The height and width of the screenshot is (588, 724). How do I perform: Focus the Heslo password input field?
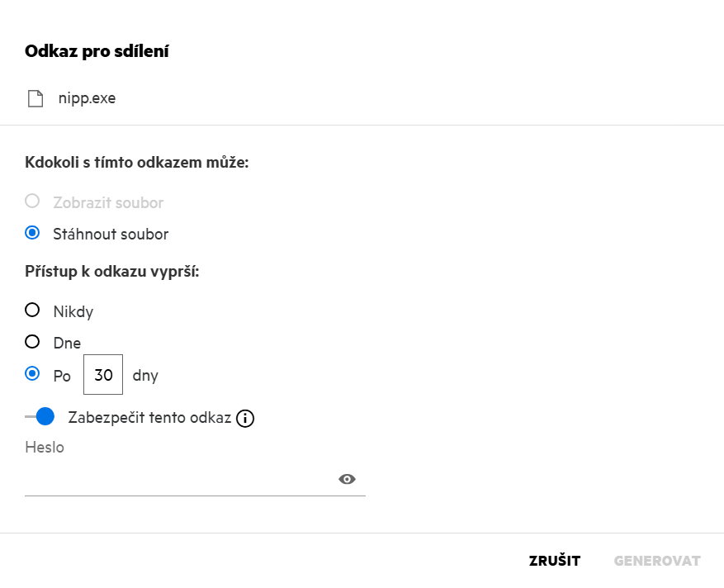point(177,480)
